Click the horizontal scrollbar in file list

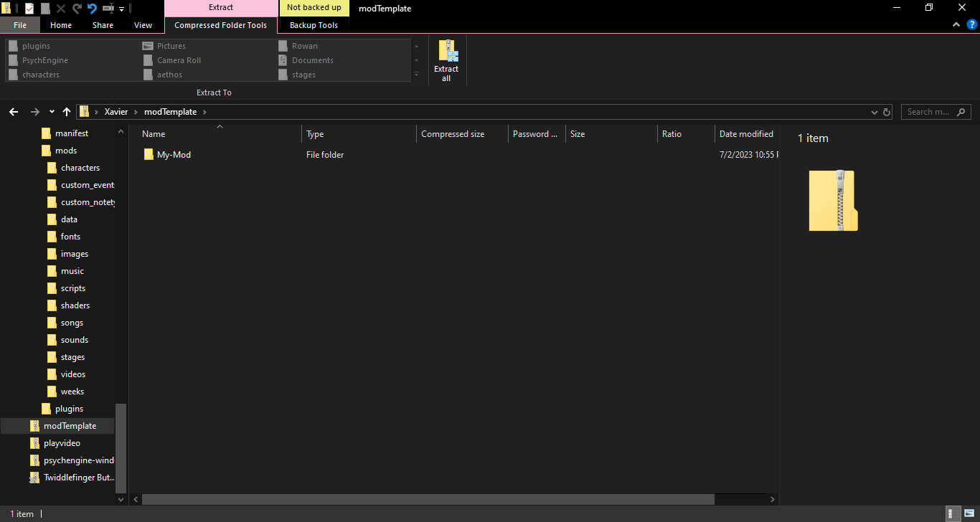tap(428, 499)
